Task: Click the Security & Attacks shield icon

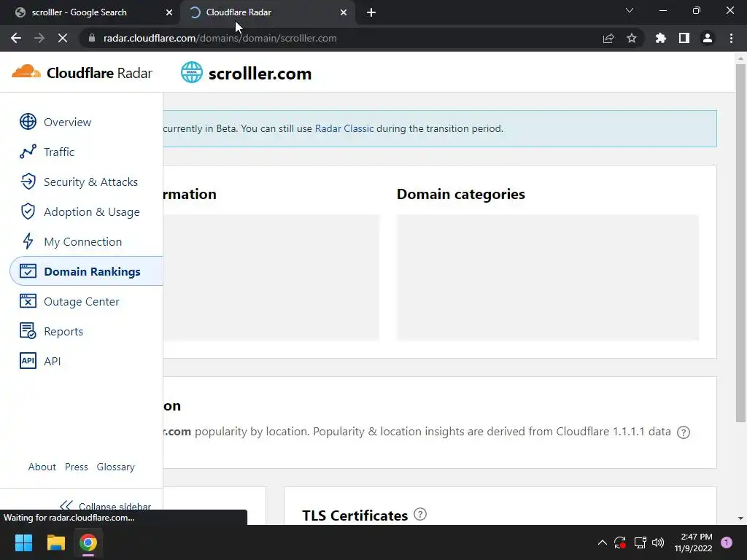Action: pos(28,182)
